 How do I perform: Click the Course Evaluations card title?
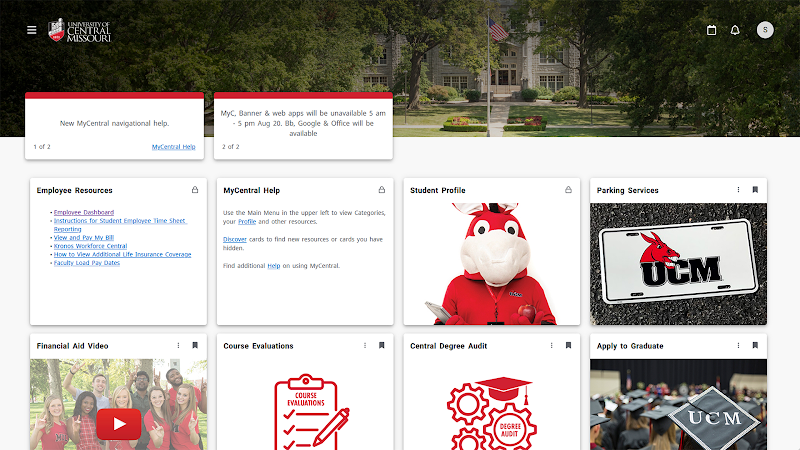pos(258,346)
